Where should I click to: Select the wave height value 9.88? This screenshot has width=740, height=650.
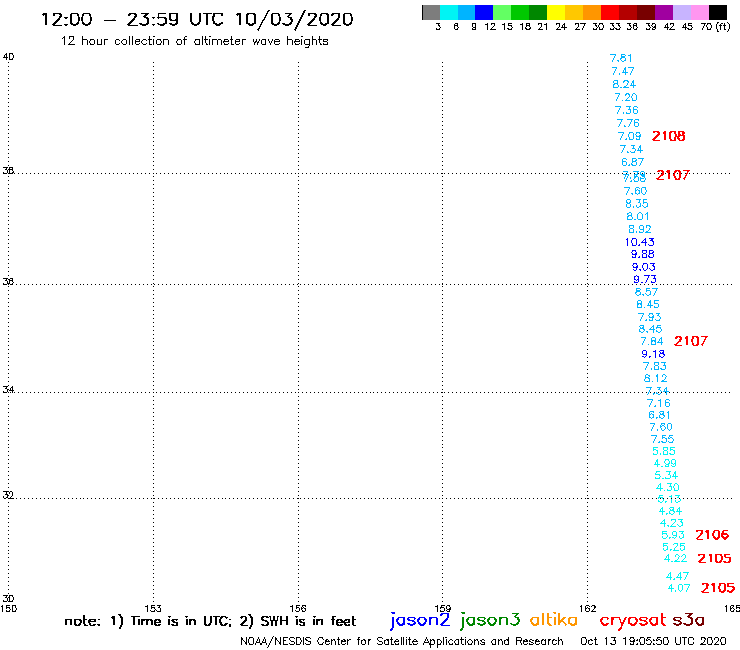coord(642,254)
